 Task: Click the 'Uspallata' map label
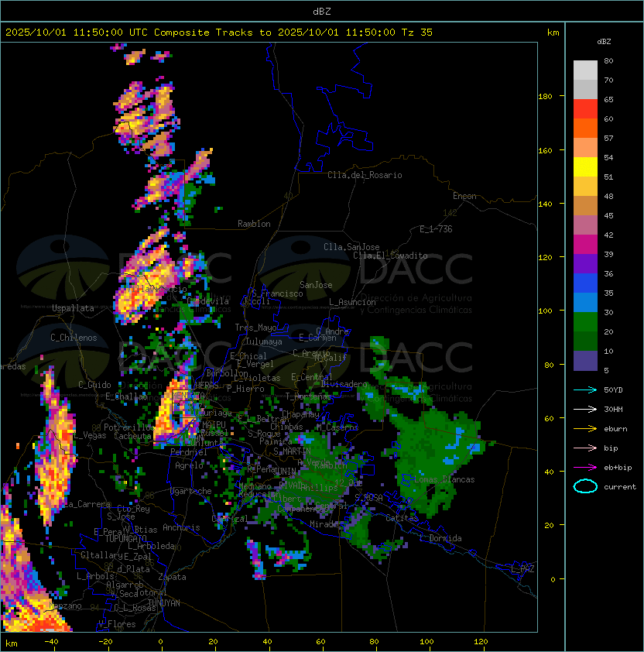(73, 308)
